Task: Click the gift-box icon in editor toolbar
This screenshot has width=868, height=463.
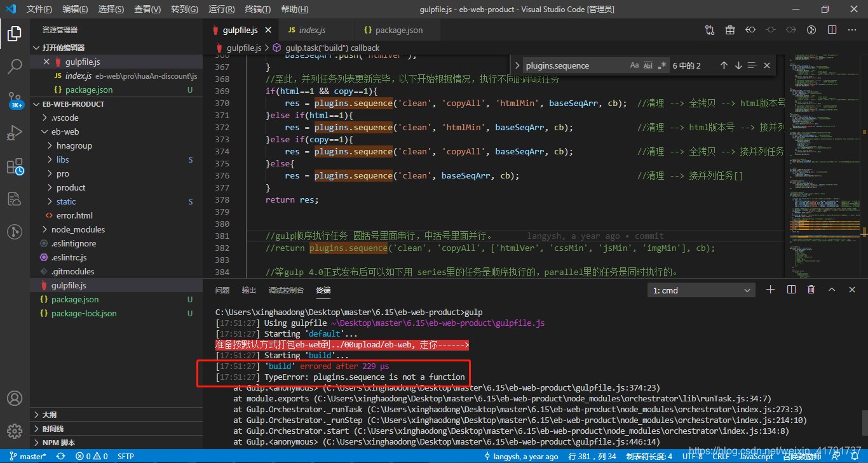Action: [x=730, y=30]
